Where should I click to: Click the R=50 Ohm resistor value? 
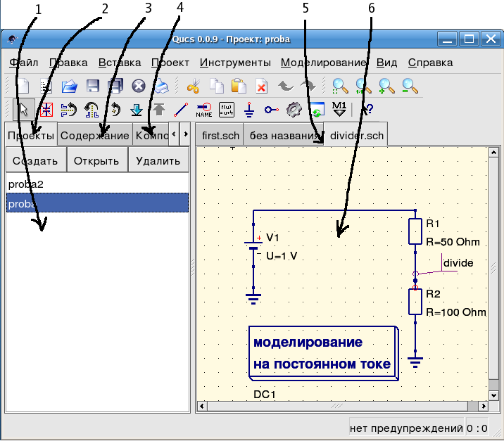click(x=453, y=242)
